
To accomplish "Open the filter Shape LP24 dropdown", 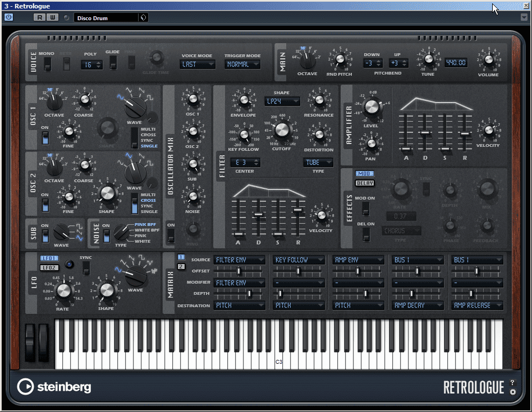I will tap(282, 101).
